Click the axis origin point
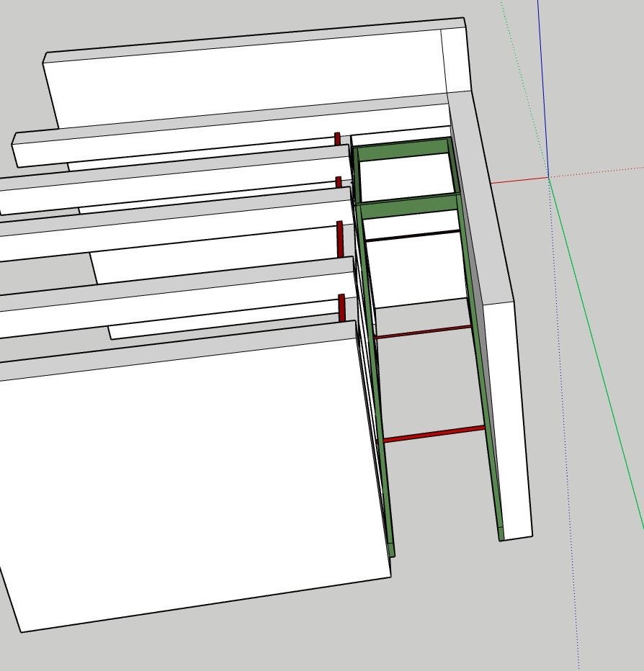The height and width of the screenshot is (671, 644). coord(549,177)
